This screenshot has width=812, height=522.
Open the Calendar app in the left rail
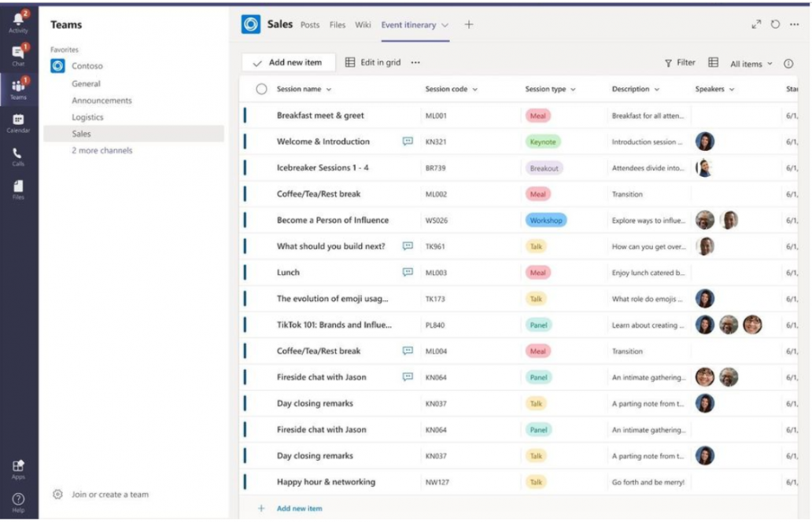point(18,123)
